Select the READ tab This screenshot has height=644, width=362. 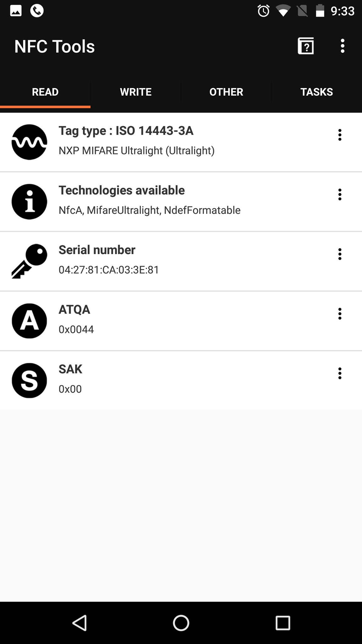pyautogui.click(x=45, y=92)
